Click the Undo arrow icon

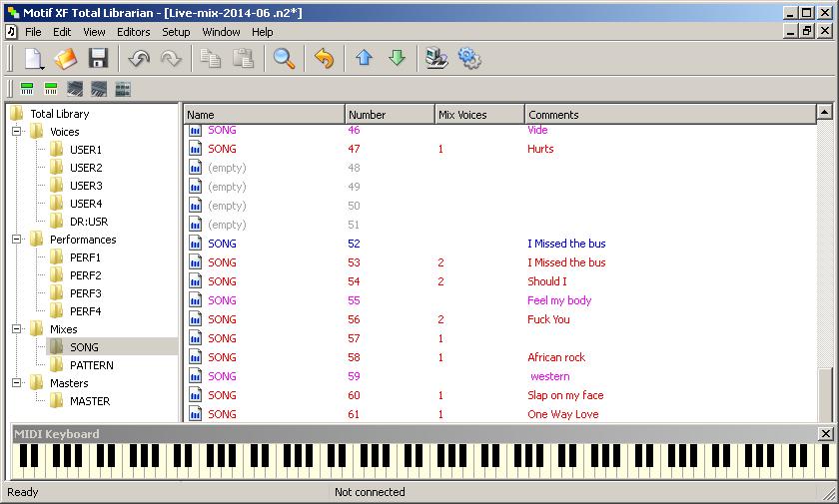tap(139, 58)
